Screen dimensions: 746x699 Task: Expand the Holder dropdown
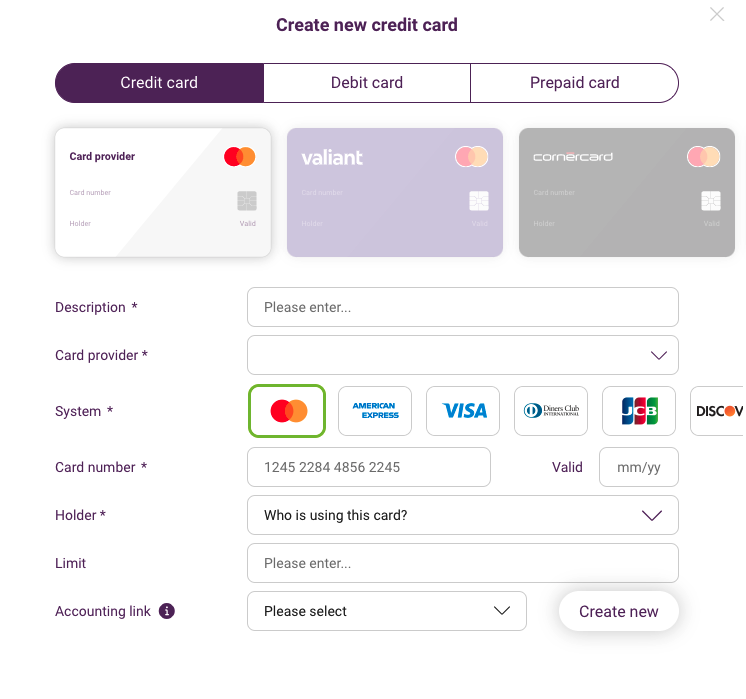pos(463,515)
